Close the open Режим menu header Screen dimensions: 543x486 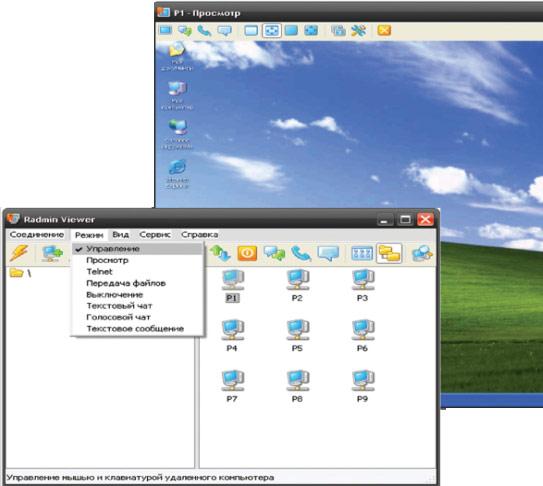[89, 235]
